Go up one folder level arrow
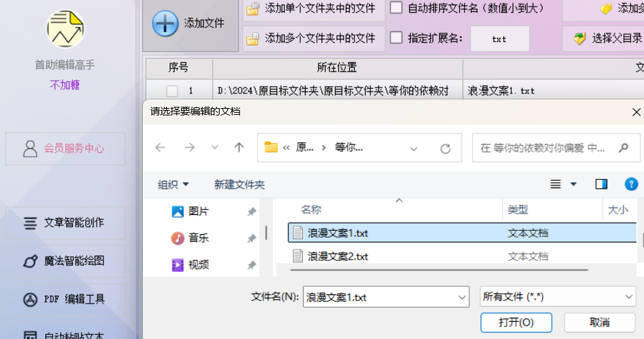Viewport: 644px width, 339px height. [239, 147]
